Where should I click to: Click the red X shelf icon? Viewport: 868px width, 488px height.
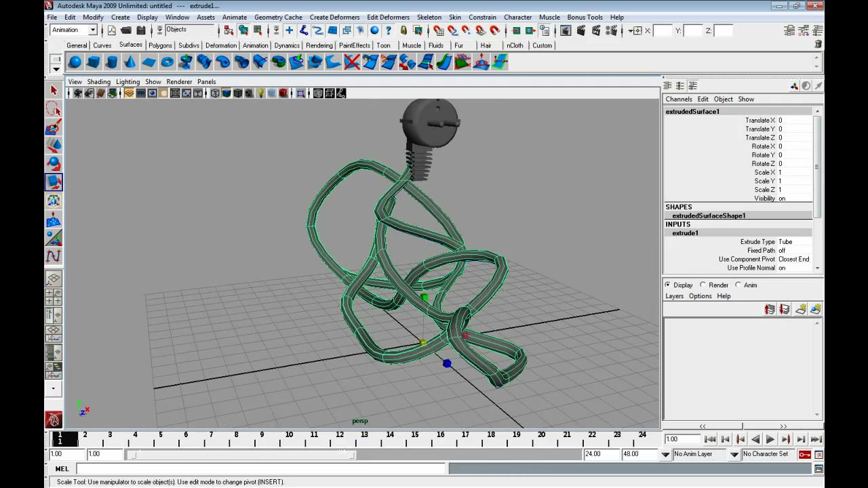351,62
